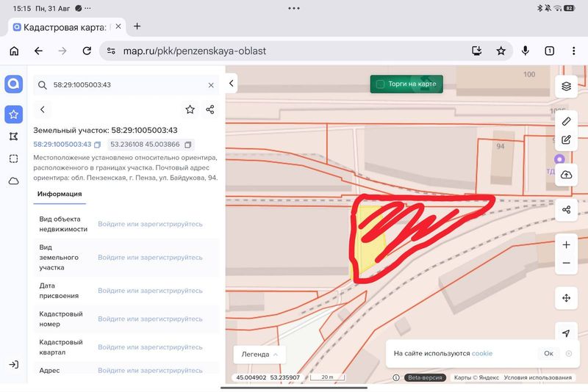Share the map view
The height and width of the screenshot is (392, 588).
coord(566,210)
